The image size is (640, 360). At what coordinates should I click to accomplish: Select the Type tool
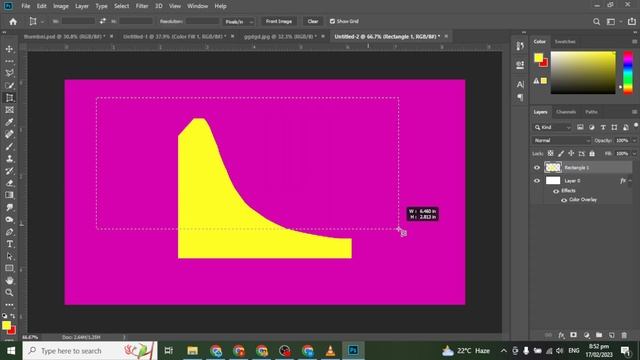pyautogui.click(x=9, y=244)
